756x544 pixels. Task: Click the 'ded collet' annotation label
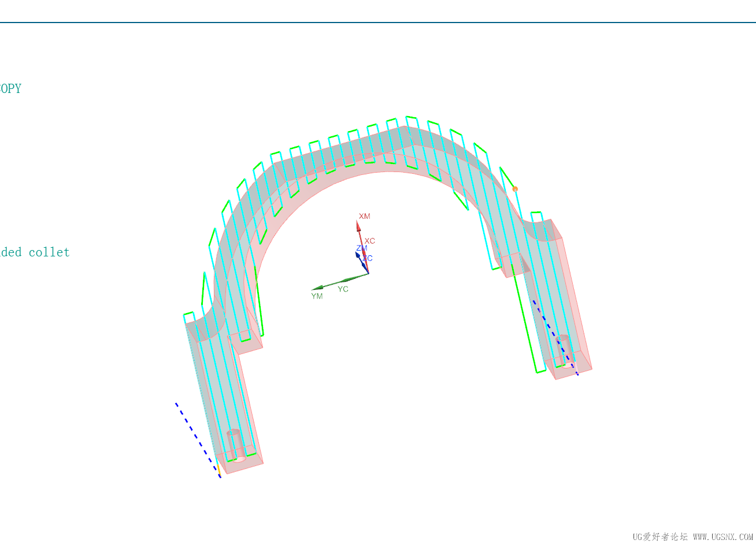[35, 252]
